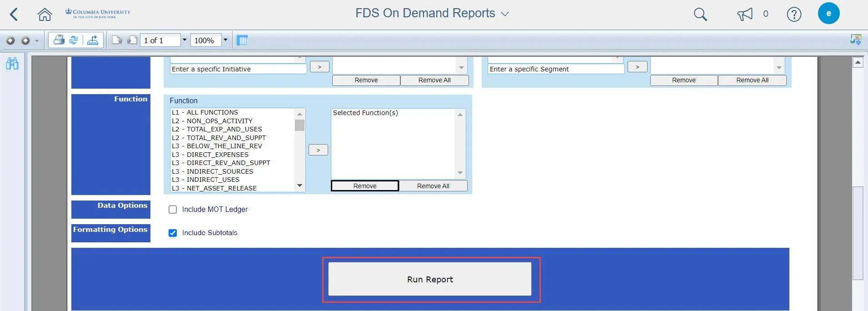Click page vertical scrollbar up arrow

tap(858, 62)
